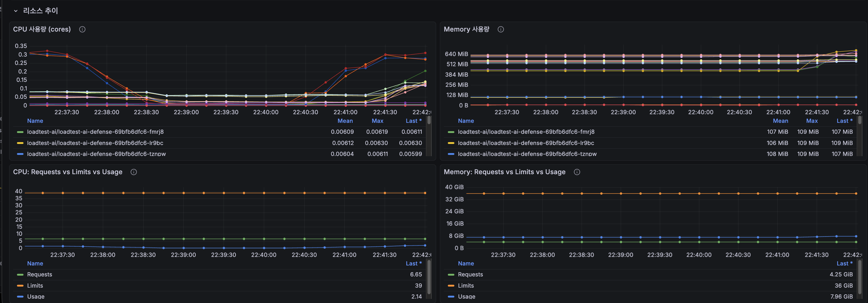Toggle lr9bc series in CPU legend

(95, 143)
